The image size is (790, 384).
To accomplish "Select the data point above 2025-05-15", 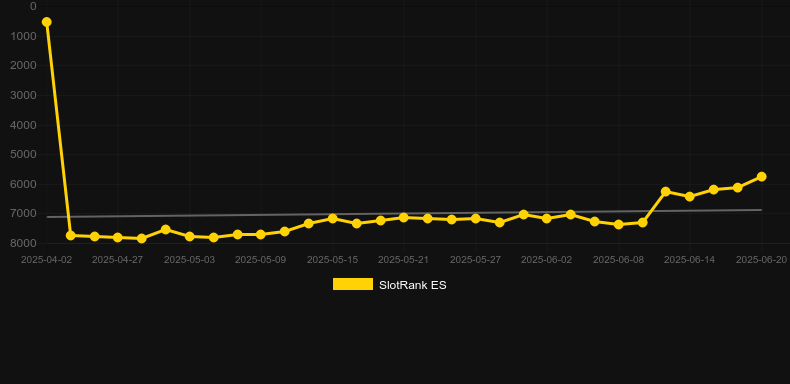I will point(333,219).
